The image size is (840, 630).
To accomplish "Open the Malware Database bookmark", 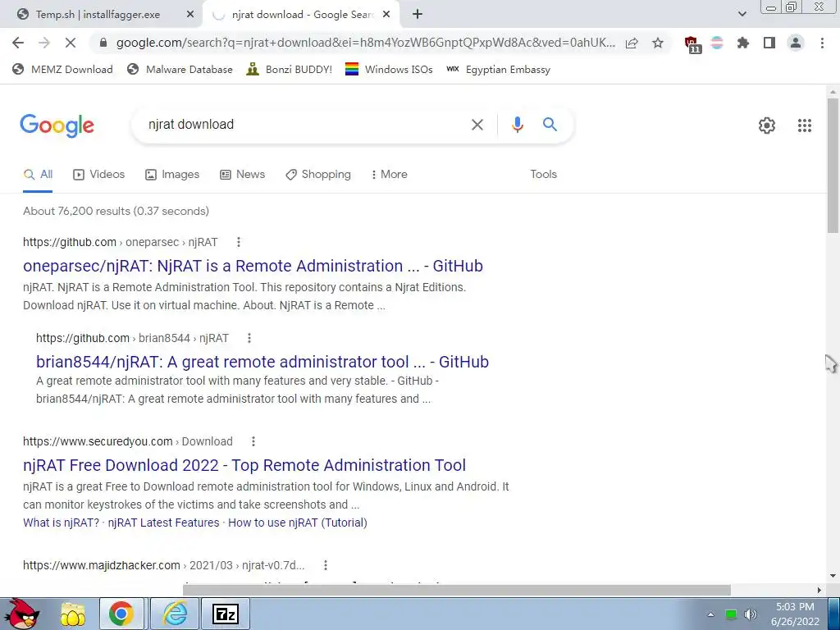I will (180, 70).
